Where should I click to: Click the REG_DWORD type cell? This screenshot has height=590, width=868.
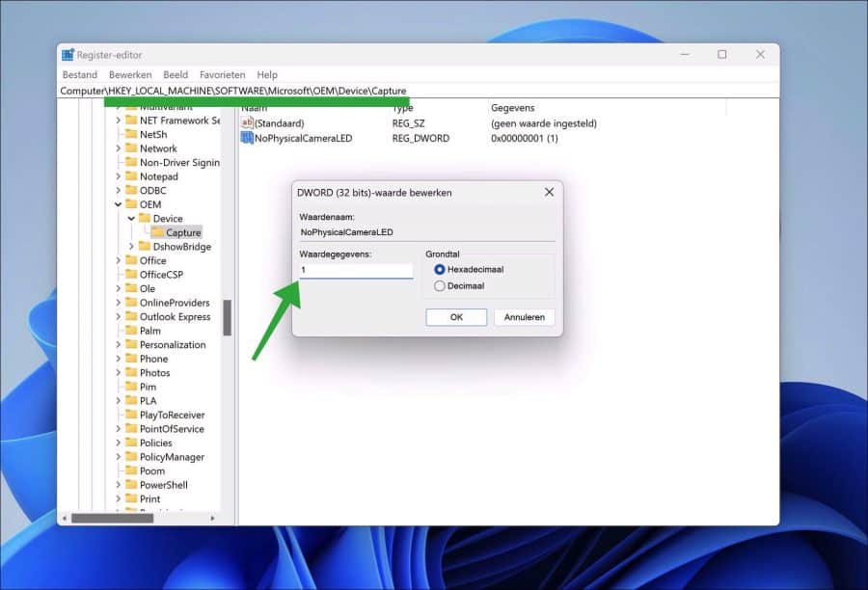420,139
